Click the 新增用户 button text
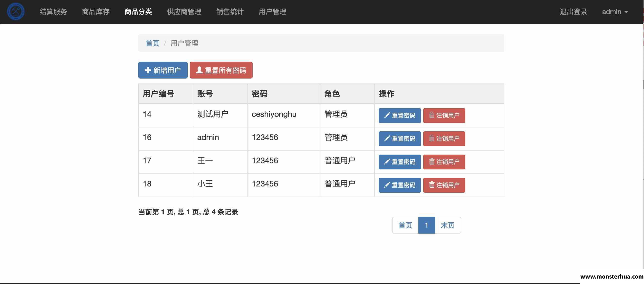This screenshot has height=284, width=644. [x=167, y=70]
